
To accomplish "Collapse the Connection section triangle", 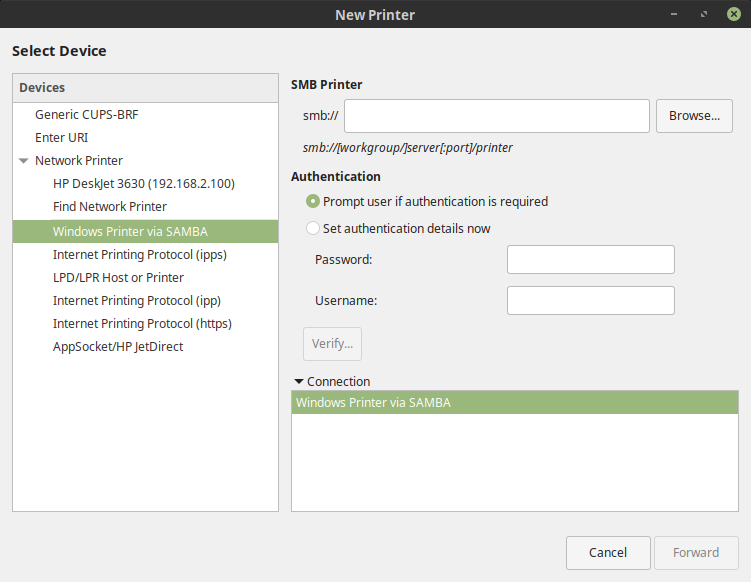I will [x=298, y=381].
